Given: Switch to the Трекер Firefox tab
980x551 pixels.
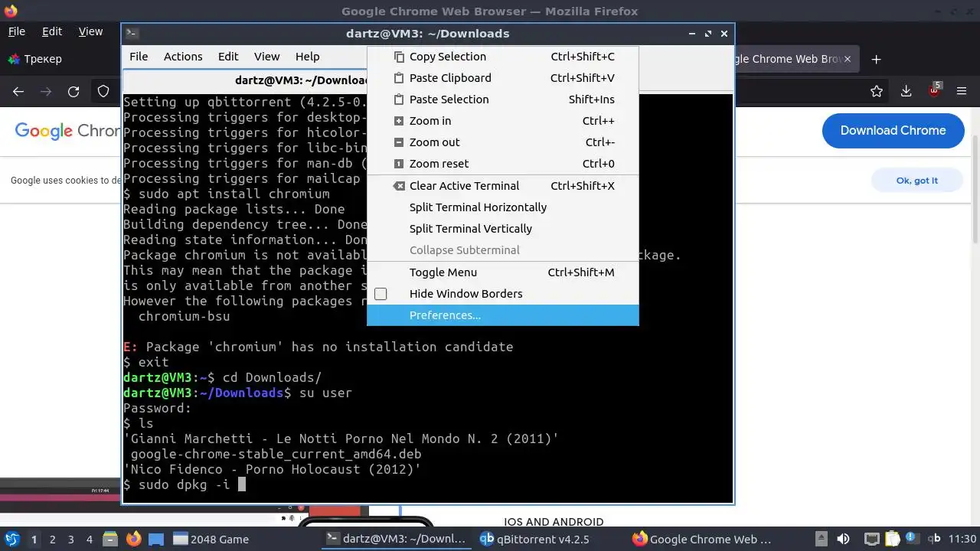Looking at the screenshot, I should click(x=43, y=59).
